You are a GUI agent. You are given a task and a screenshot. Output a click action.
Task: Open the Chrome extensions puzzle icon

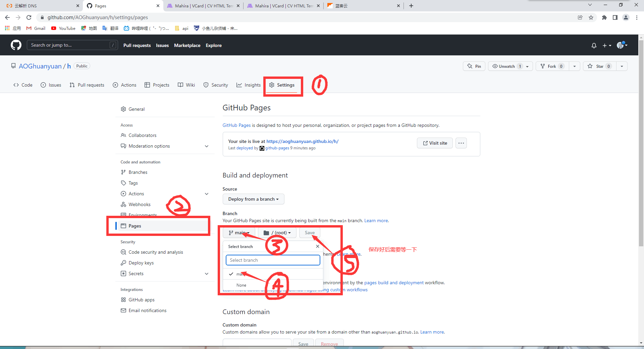[604, 17]
